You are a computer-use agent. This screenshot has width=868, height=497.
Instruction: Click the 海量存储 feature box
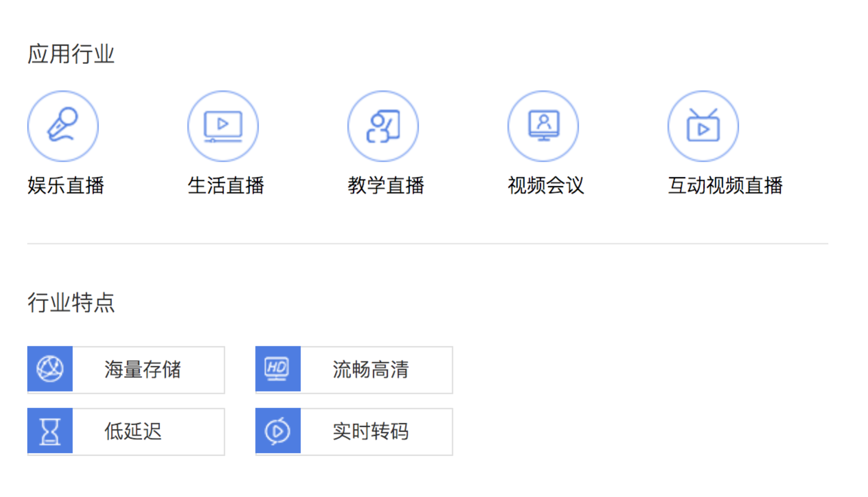[142, 370]
